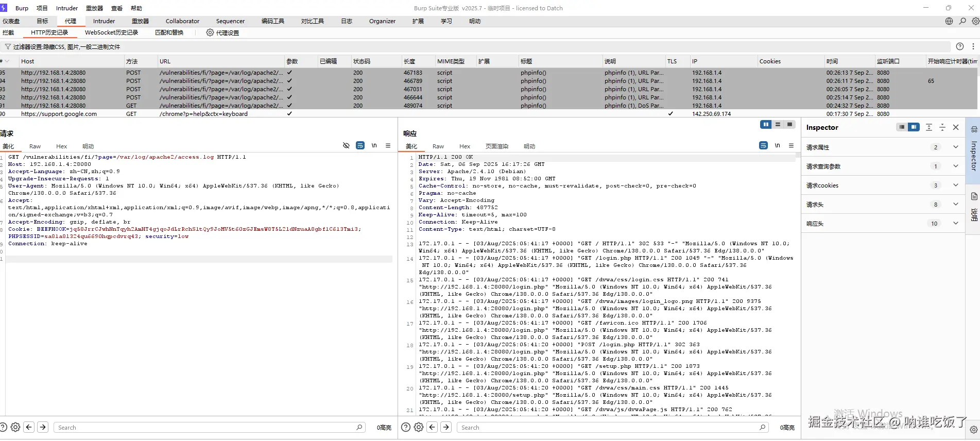The width and height of the screenshot is (980, 441).
Task: Toggle word wrap in the request pane
Action: point(360,146)
